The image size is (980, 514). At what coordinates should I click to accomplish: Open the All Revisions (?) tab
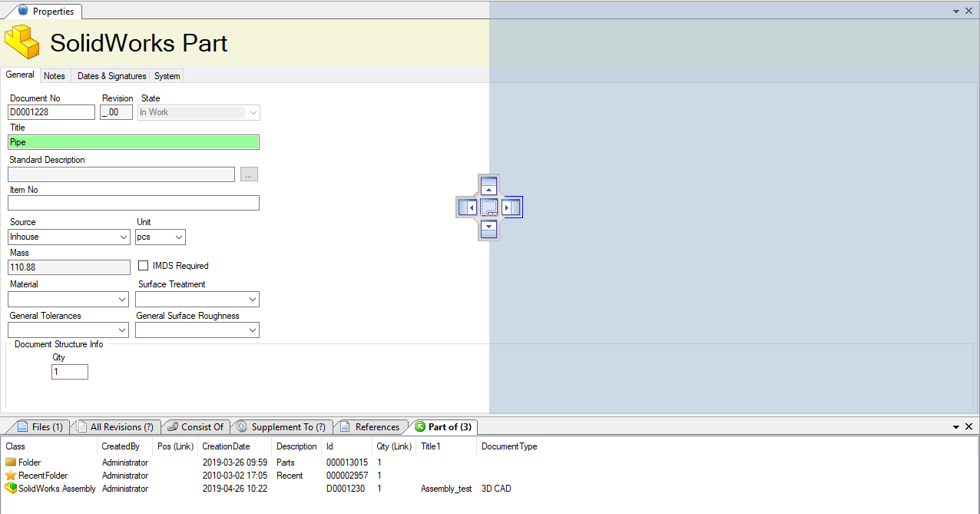[116, 426]
